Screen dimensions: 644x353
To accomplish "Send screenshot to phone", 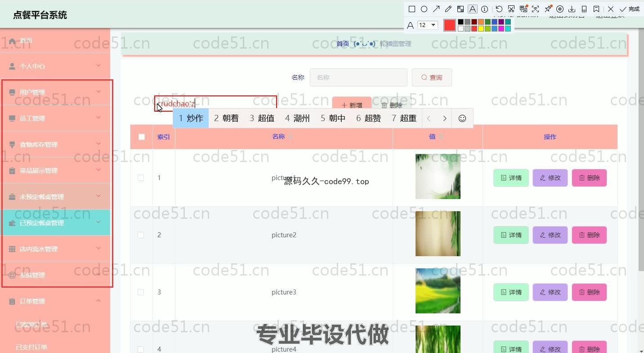I will [x=584, y=9].
